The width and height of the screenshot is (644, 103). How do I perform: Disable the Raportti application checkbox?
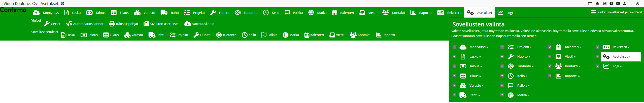550,76
